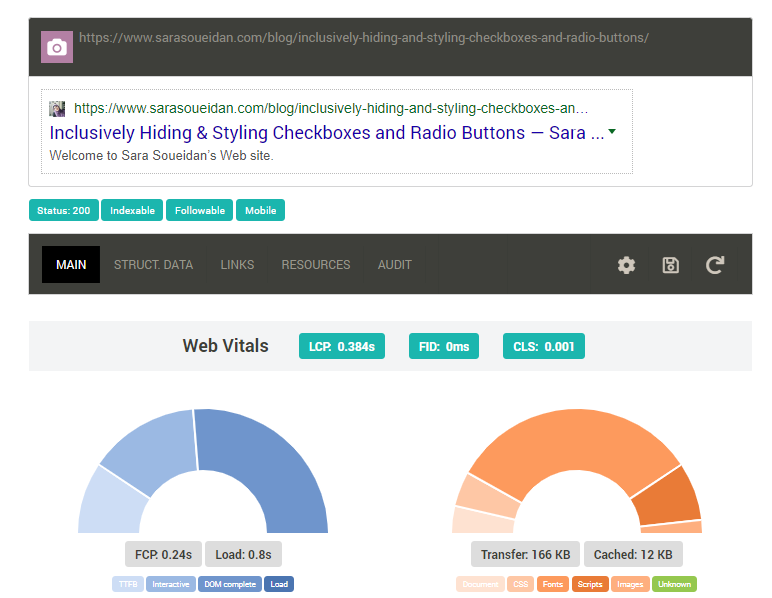Toggle the Fonts legend swatch
The image size is (772, 598).
[x=553, y=584]
